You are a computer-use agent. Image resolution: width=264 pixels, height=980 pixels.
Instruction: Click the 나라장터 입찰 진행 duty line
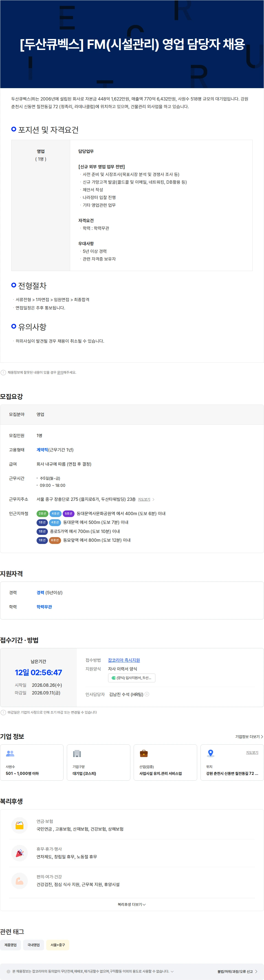pos(99,197)
